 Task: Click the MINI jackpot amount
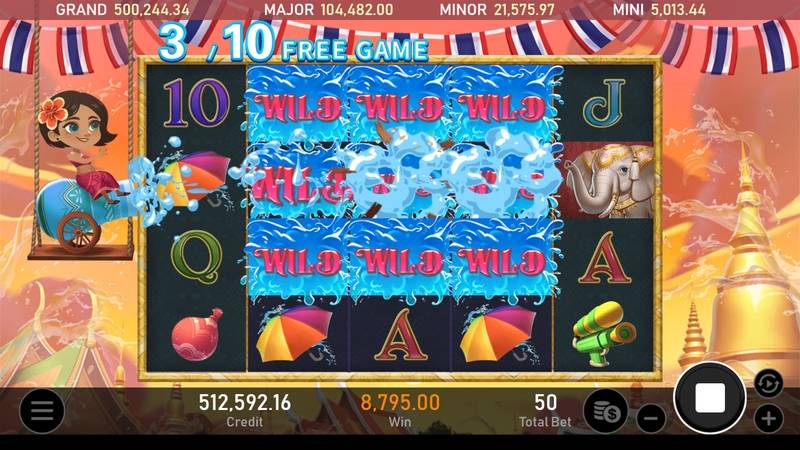674,9
